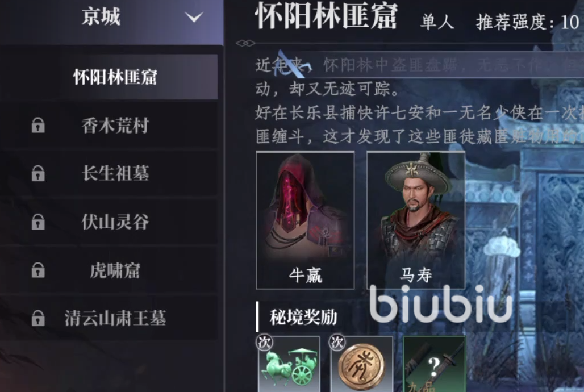584x392 pixels.
Task: Inspect the mystery weapon reward with question mark
Action: [434, 364]
